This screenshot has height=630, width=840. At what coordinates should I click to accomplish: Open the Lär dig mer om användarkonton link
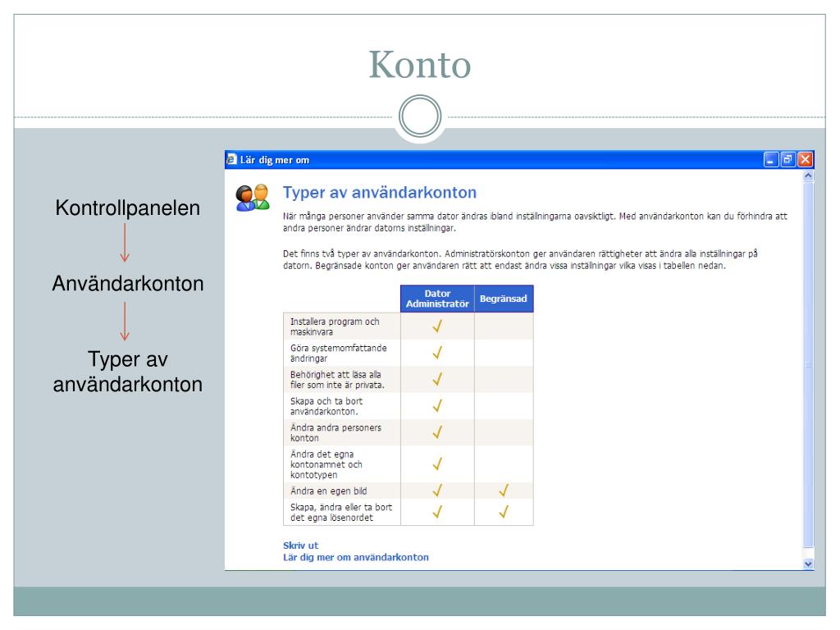pyautogui.click(x=356, y=557)
